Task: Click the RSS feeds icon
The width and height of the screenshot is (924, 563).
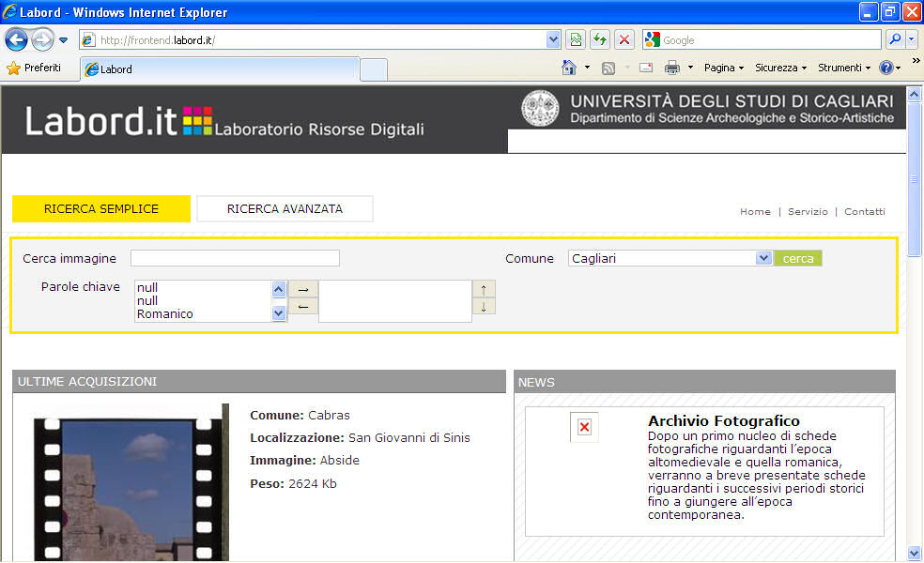Action: tap(608, 68)
